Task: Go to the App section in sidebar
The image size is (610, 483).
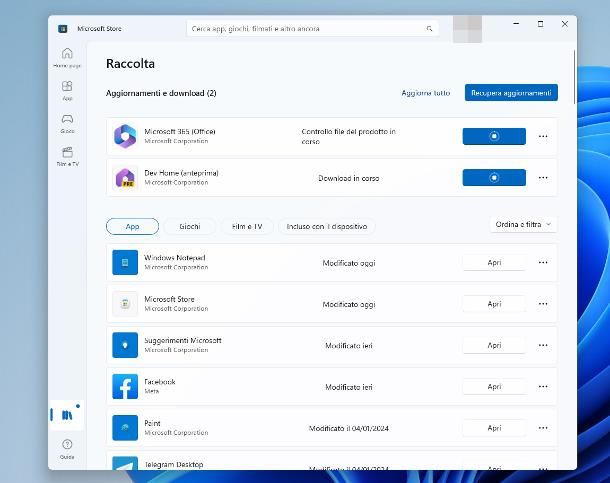Action: click(x=67, y=90)
